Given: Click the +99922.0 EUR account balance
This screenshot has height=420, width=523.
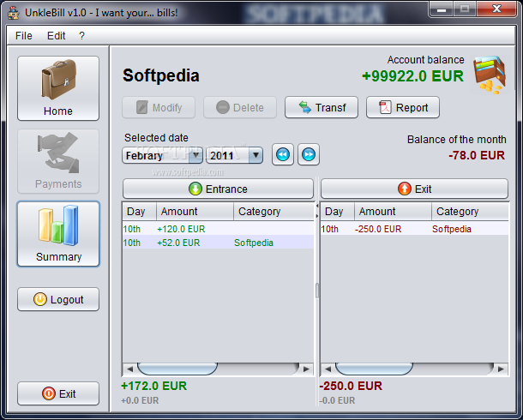Looking at the screenshot, I should coord(412,76).
